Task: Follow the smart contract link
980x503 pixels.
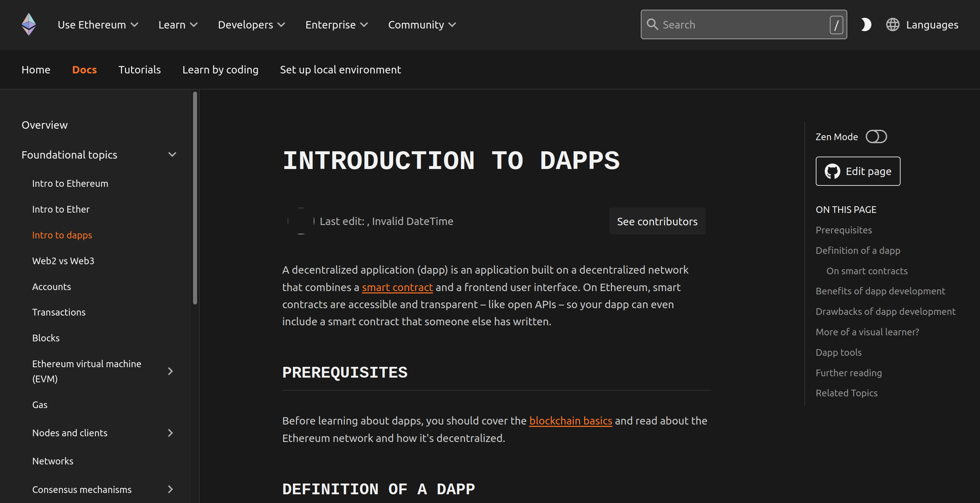Action: pos(397,287)
